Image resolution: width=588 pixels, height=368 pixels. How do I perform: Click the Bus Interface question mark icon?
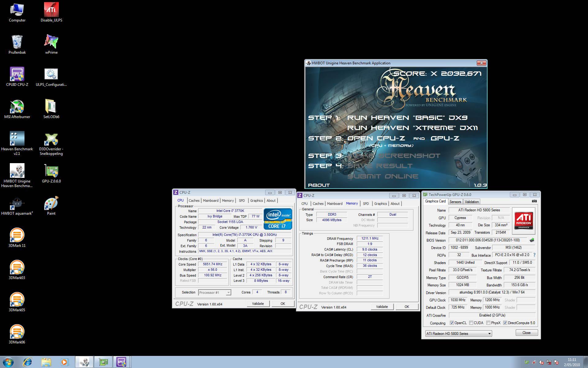point(534,255)
